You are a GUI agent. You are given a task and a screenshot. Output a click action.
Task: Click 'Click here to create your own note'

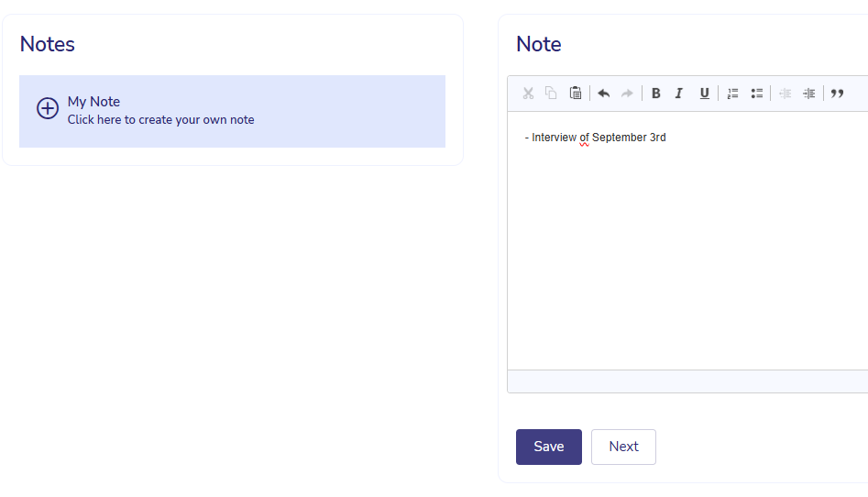coord(160,120)
